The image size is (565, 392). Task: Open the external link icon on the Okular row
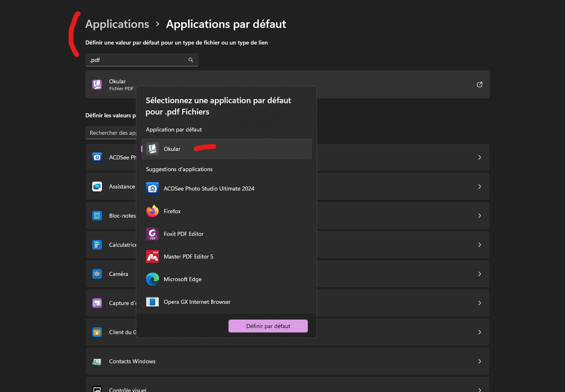[480, 85]
